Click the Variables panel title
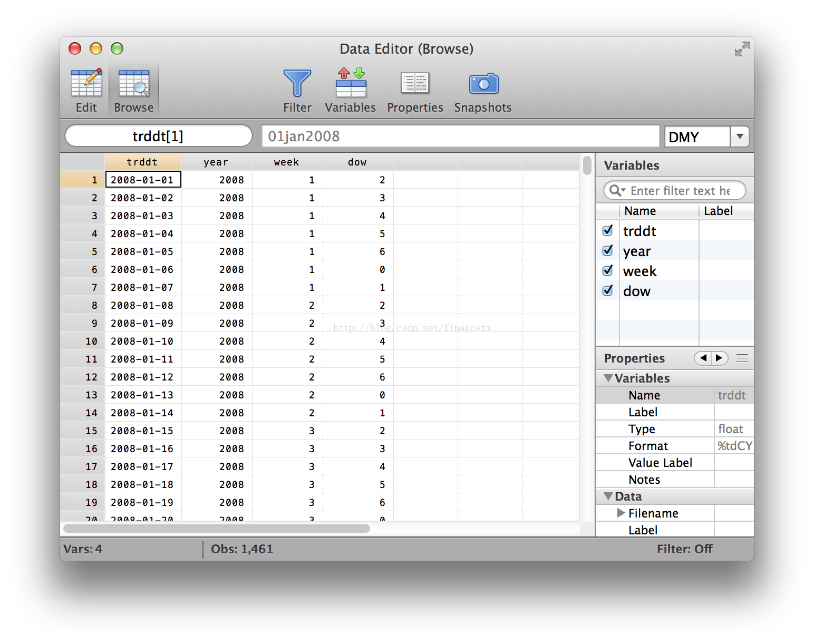The image size is (814, 644). (x=632, y=165)
